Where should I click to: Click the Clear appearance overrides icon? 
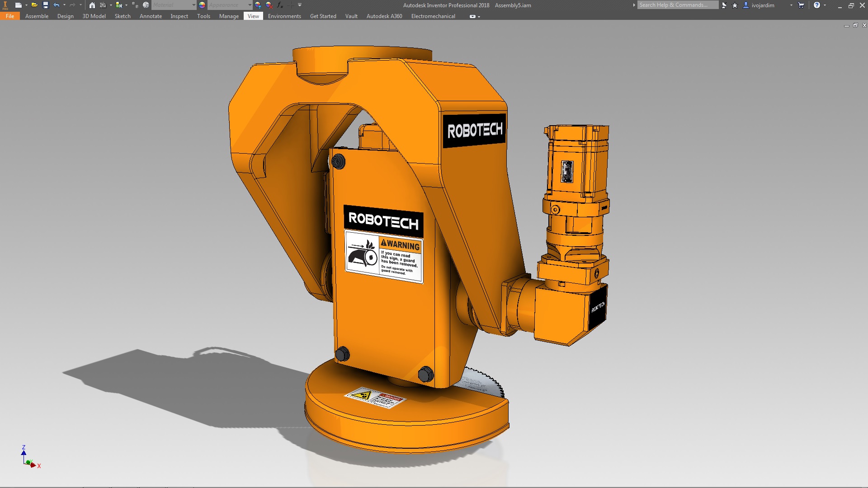pyautogui.click(x=269, y=5)
